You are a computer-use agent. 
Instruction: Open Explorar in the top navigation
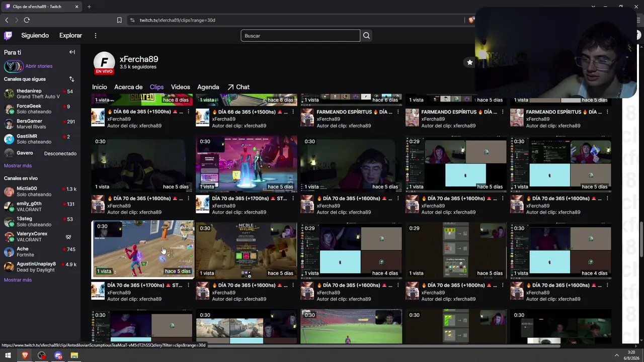pyautogui.click(x=70, y=36)
